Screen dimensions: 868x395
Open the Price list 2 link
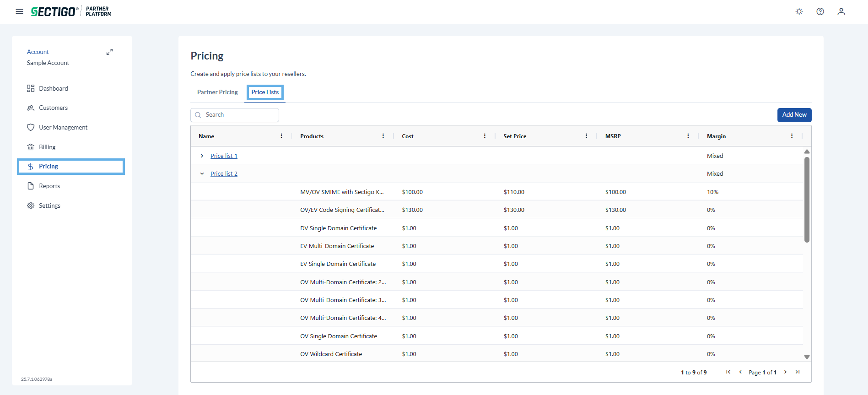coord(224,174)
